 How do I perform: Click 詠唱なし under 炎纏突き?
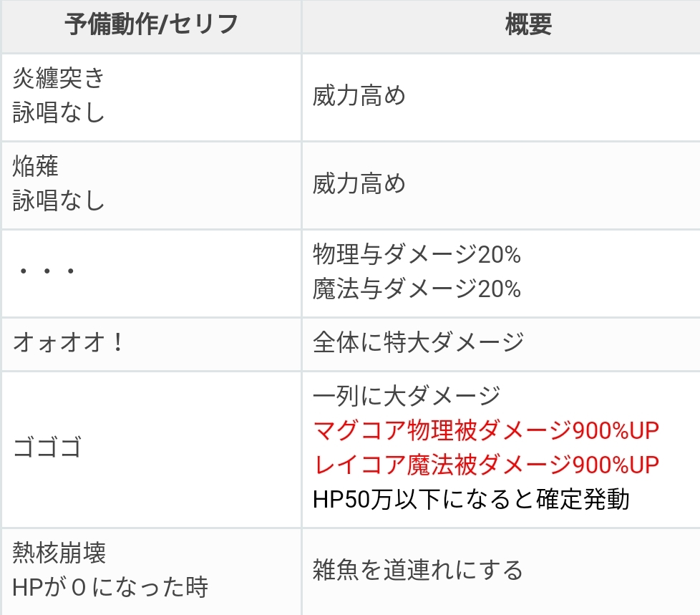(x=59, y=112)
